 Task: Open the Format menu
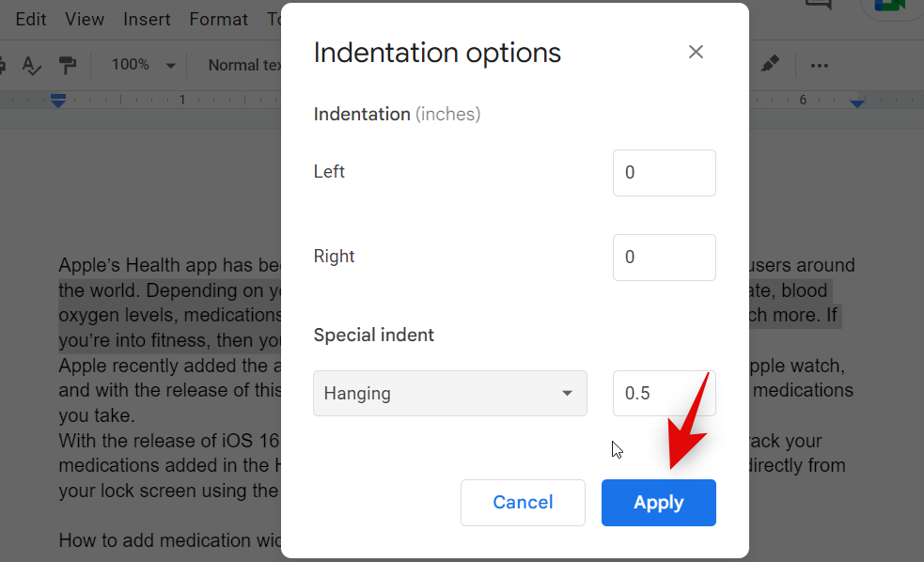(218, 19)
